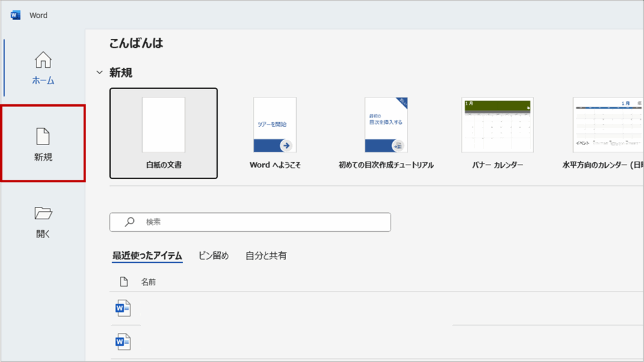Image resolution: width=644 pixels, height=362 pixels.
Task: Open the 開く folder icon in sidebar
Action: pyautogui.click(x=43, y=214)
